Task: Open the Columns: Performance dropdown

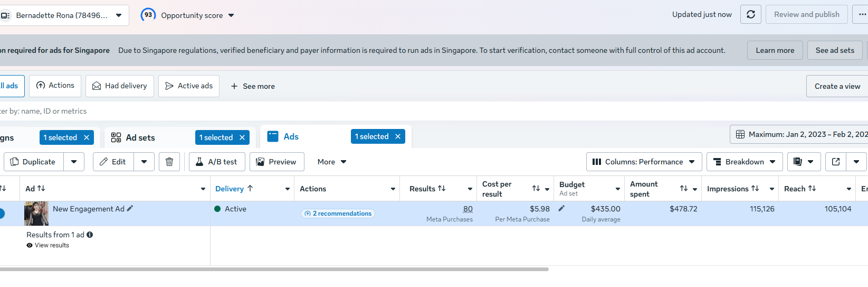Action: click(x=644, y=162)
